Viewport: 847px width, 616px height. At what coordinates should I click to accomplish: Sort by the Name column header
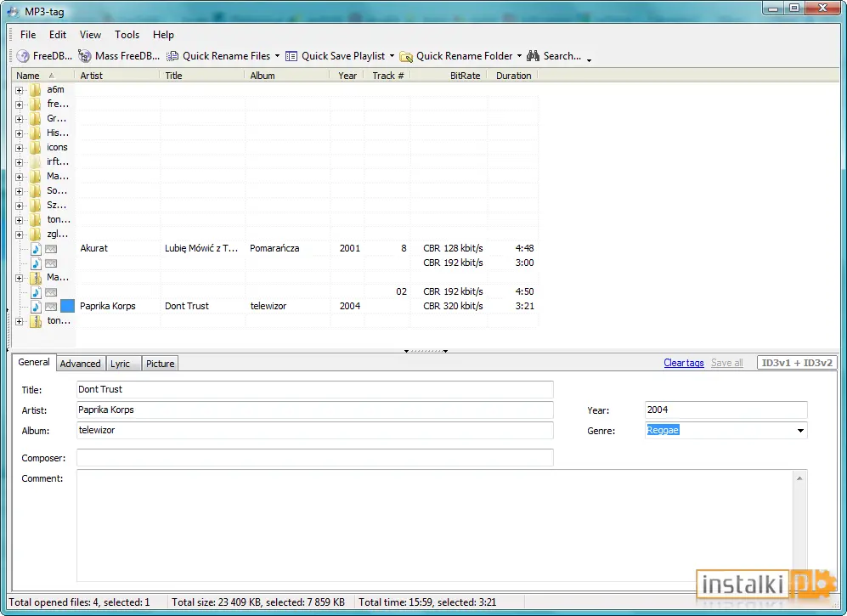42,76
